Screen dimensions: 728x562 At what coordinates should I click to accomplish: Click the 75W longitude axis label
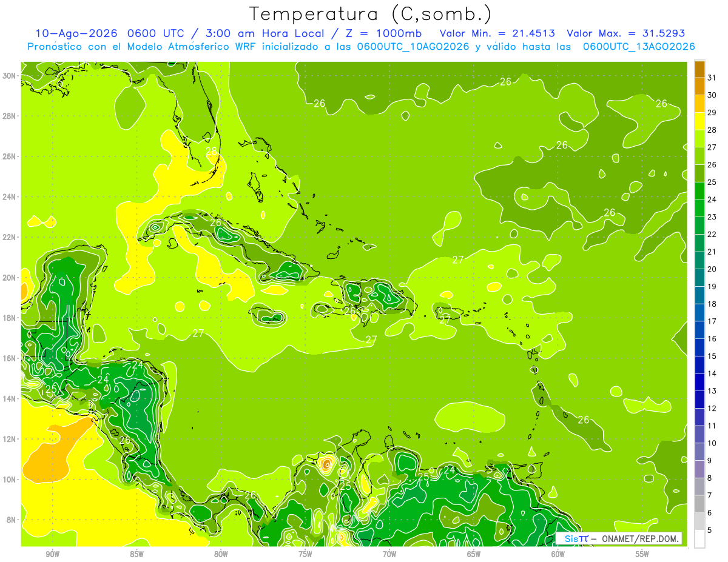305,554
